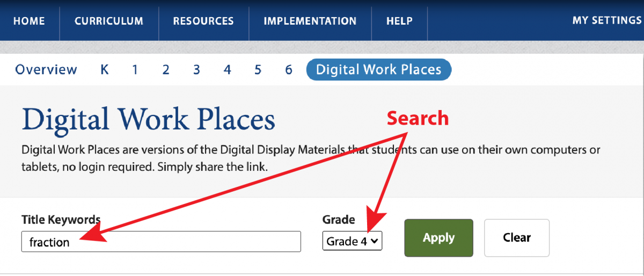This screenshot has height=276, width=644.
Task: Open the CURRICULUM menu
Action: pos(109,21)
